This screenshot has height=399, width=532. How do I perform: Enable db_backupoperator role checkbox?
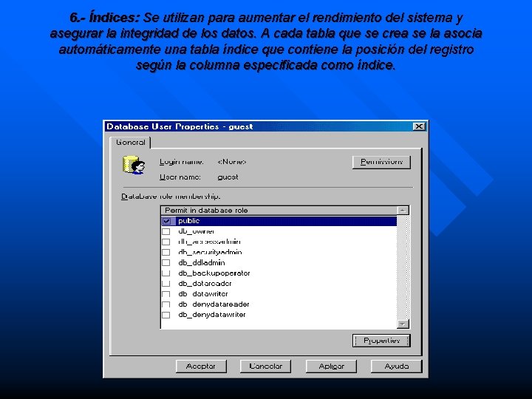click(x=166, y=273)
